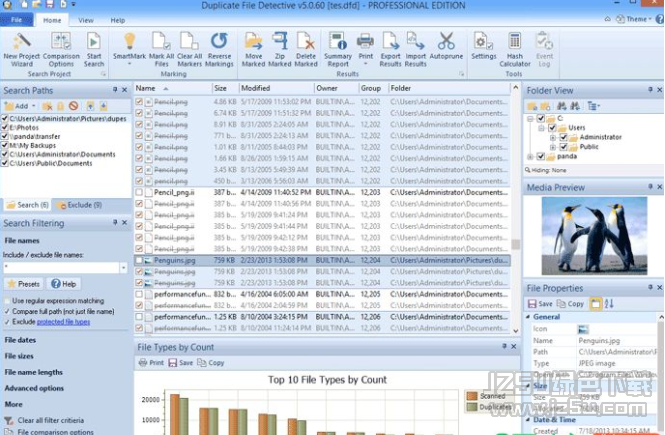Toggle checkbox for C:\Users\Public\Documents path
The image size is (665, 435).
(x=5, y=163)
